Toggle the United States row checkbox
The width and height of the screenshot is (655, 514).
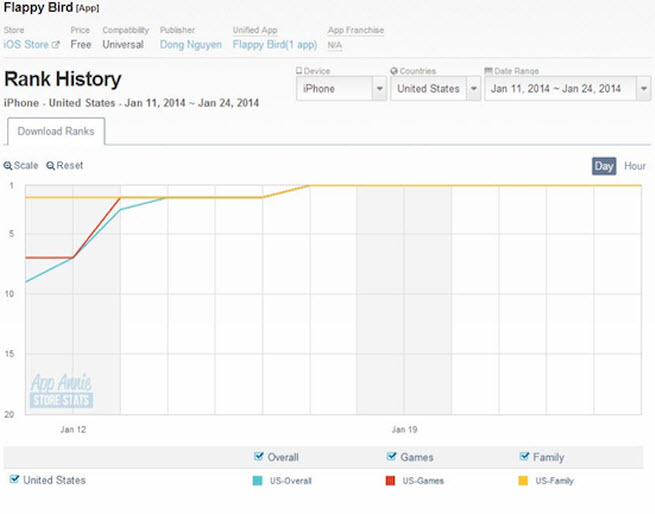coord(14,479)
